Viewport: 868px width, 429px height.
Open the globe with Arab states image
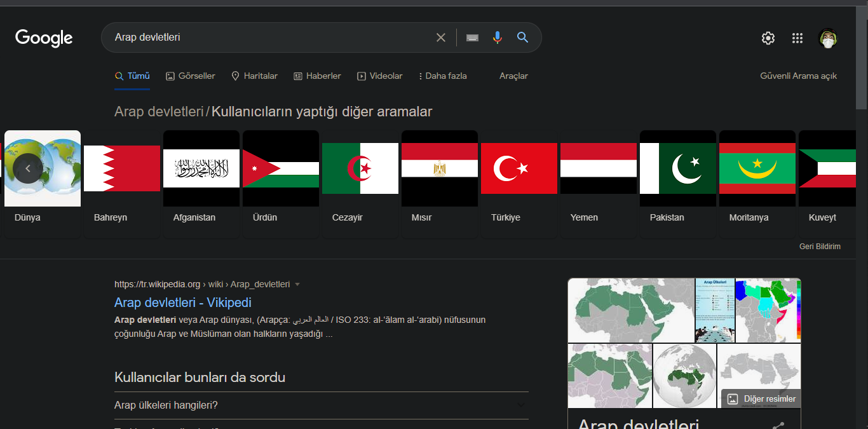pos(684,376)
